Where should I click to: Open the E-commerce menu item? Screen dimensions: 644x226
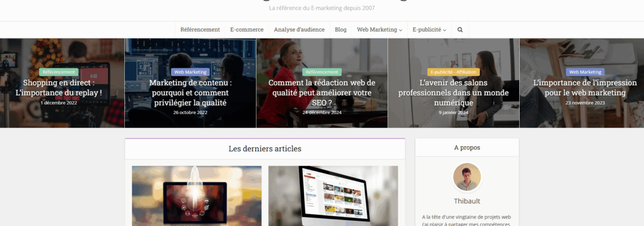[246, 30]
